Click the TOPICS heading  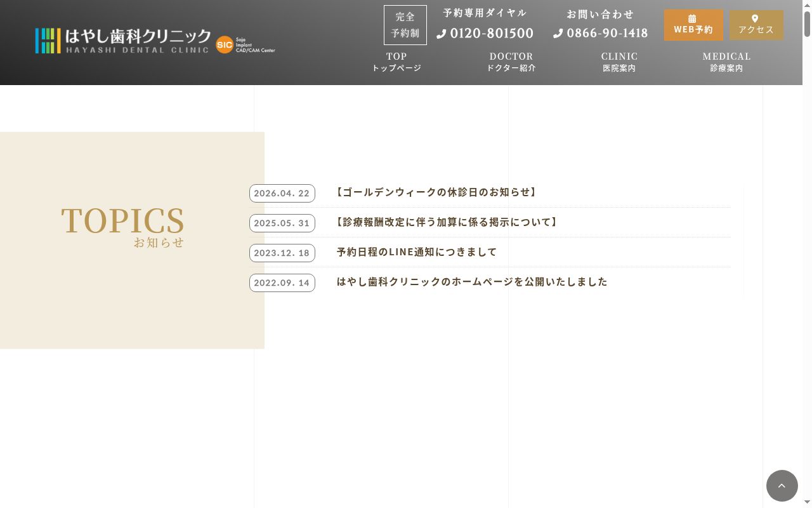coord(122,220)
